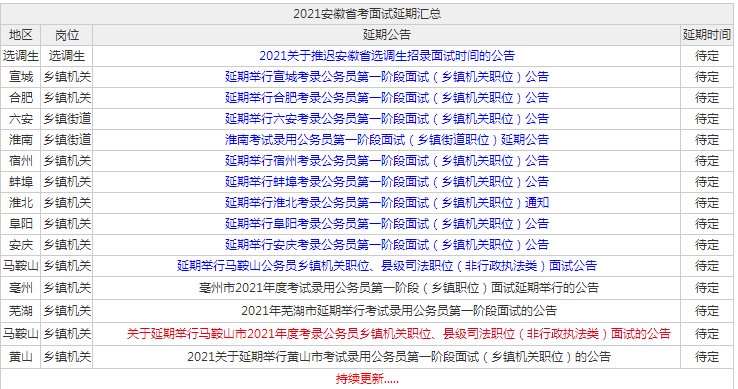738x389 pixels.
Task: Click 待定 in the 宣城 row
Action: click(706, 77)
